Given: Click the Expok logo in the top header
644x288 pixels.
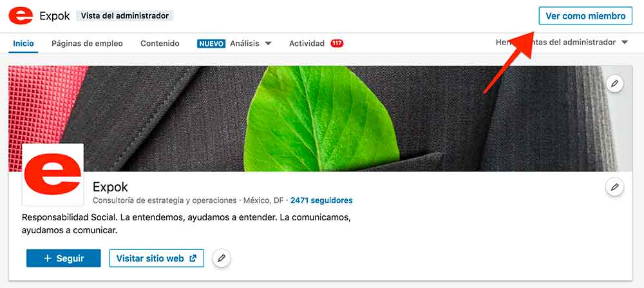Looking at the screenshot, I should [x=21, y=15].
